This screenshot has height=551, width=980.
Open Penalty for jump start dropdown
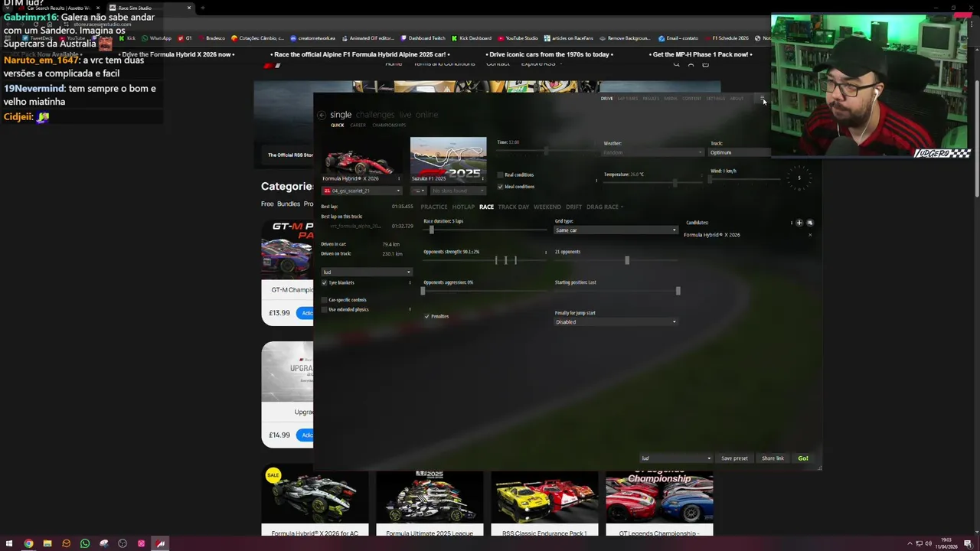tap(616, 322)
